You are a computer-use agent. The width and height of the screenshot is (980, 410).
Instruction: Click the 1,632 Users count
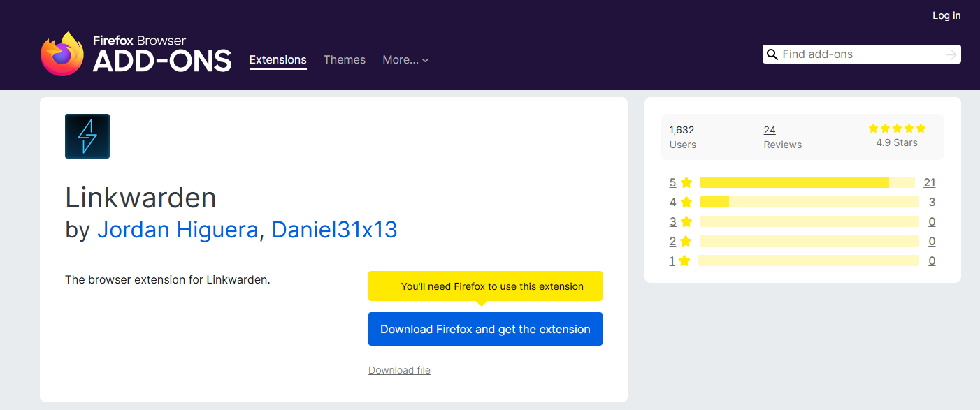click(x=682, y=137)
